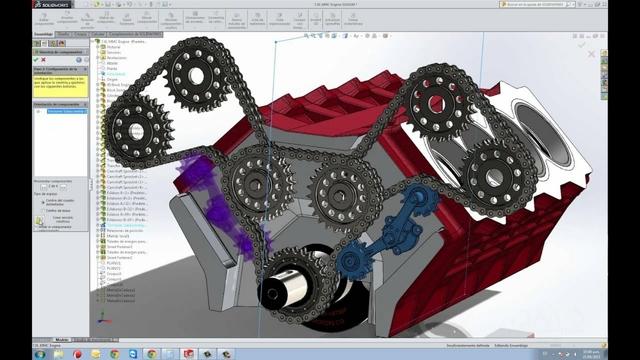This screenshot has width=640, height=360.
Task: Expand the Sensors folder in the feature tree
Action: (x=98, y=53)
